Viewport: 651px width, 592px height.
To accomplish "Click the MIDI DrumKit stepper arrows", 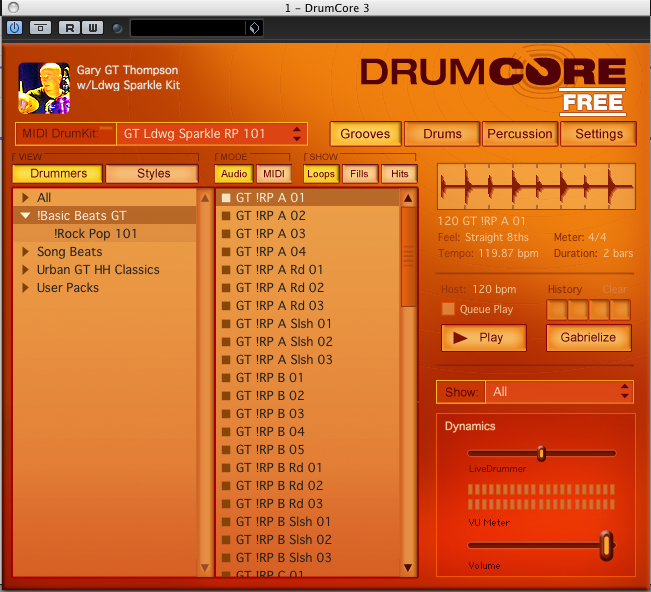I will (x=296, y=134).
